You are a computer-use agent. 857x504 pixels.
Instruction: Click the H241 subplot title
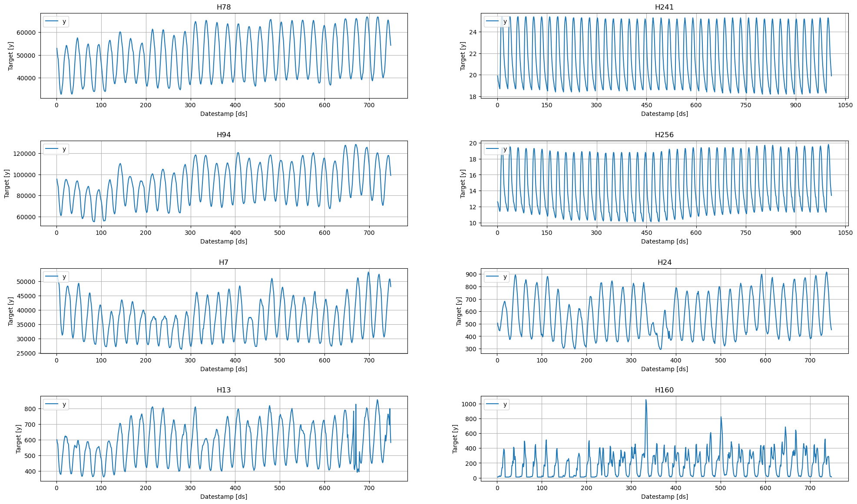[x=664, y=7]
